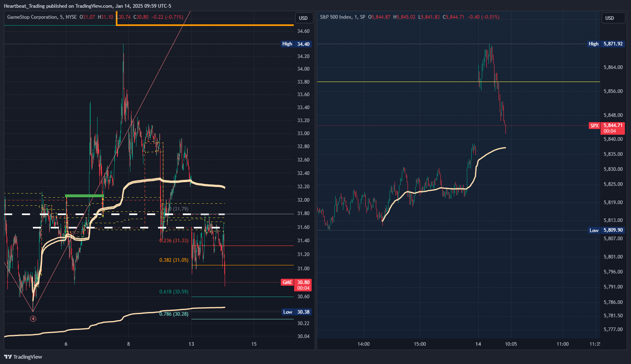Viewport: 631px width, 364px height.
Task: Click 10:05 on the SPX time axis
Action: tap(511, 344)
